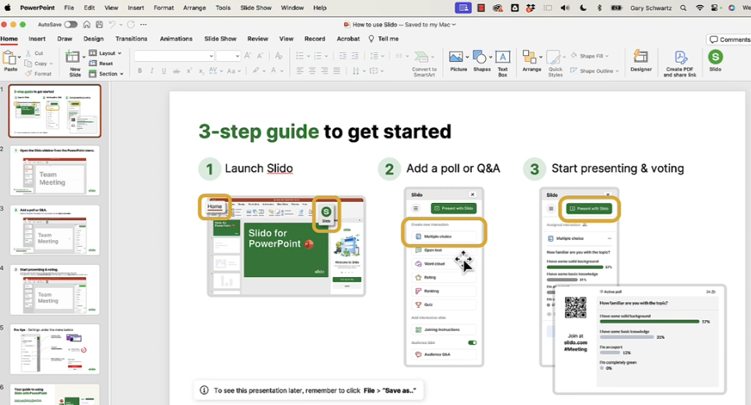Click the Bold formatting icon
This screenshot has height=405, width=751.
pyautogui.click(x=140, y=71)
